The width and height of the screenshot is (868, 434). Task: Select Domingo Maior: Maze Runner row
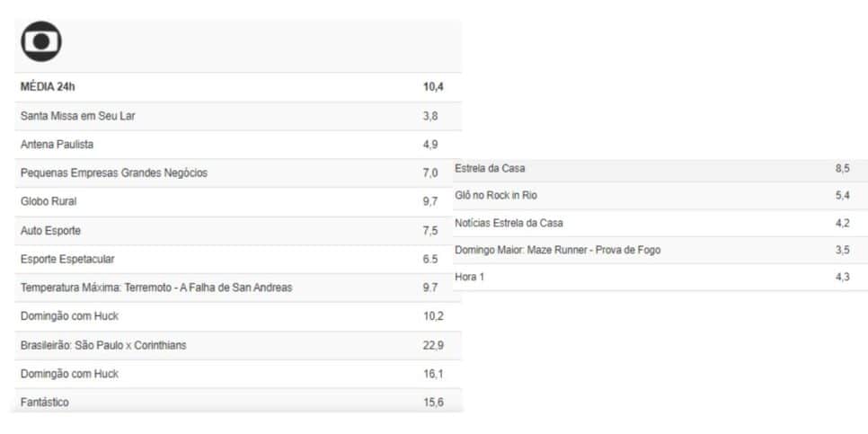point(660,250)
